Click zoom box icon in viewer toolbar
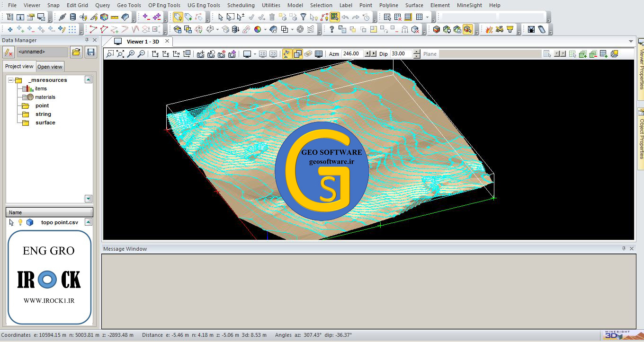The height and width of the screenshot is (342, 644). click(110, 54)
